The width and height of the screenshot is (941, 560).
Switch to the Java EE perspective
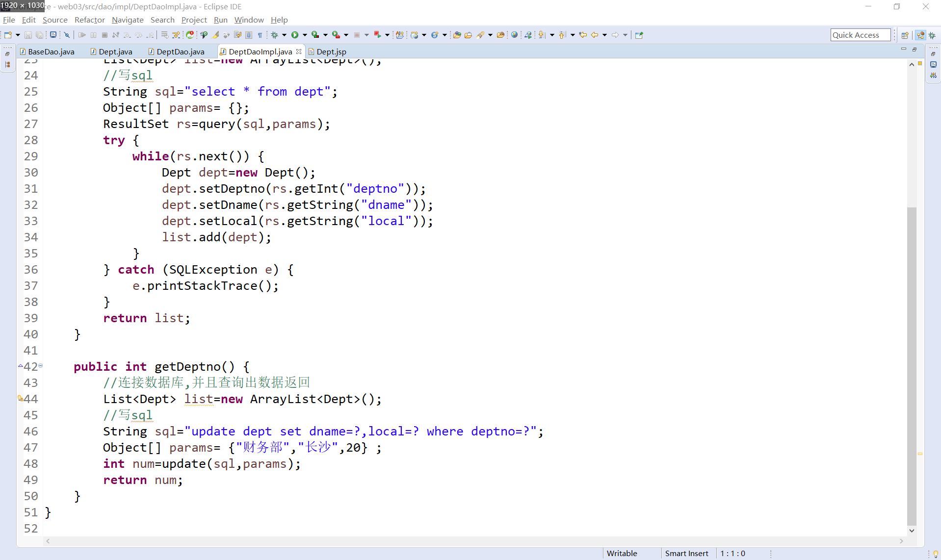pyautogui.click(x=920, y=35)
